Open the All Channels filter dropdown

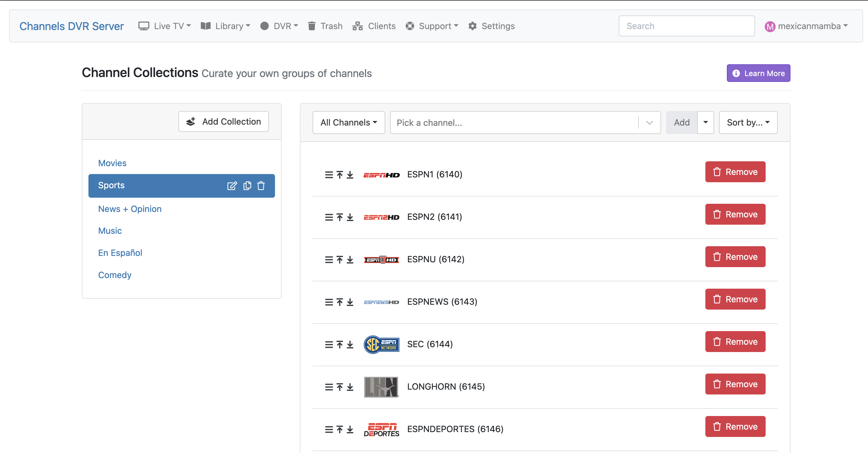pyautogui.click(x=348, y=122)
